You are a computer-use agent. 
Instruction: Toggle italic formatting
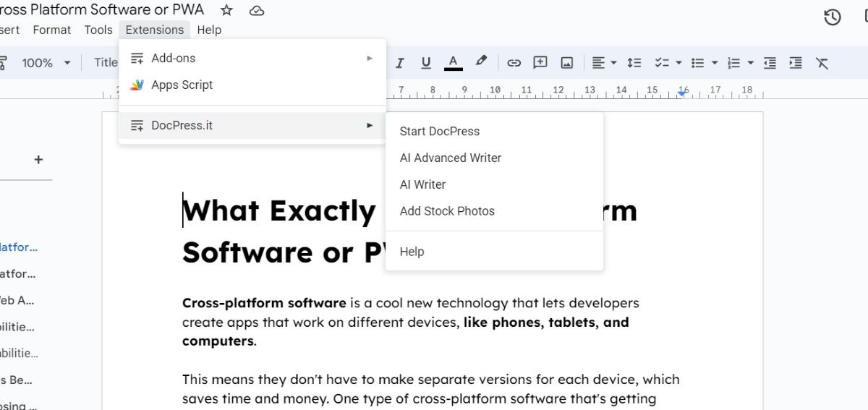(x=399, y=63)
